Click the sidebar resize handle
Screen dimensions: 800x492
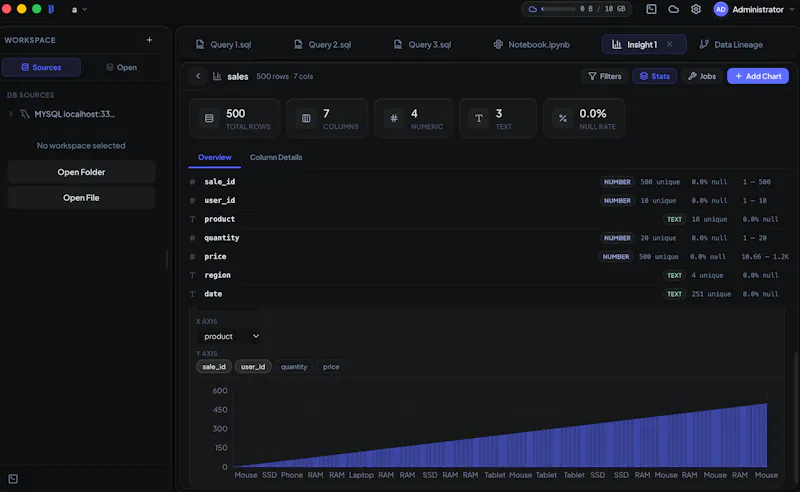(x=167, y=259)
